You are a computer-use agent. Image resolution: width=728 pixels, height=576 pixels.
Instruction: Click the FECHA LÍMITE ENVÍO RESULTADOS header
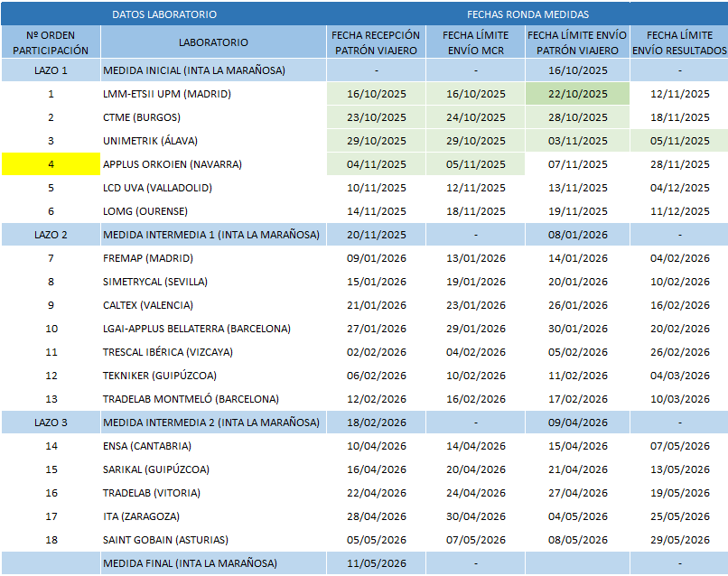pyautogui.click(x=679, y=42)
